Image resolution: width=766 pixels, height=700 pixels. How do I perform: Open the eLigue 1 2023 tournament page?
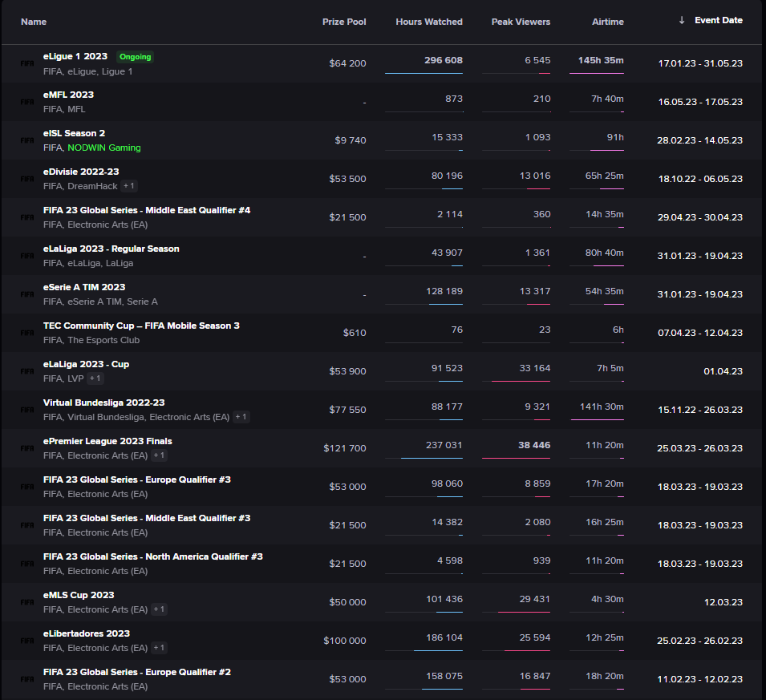click(75, 57)
